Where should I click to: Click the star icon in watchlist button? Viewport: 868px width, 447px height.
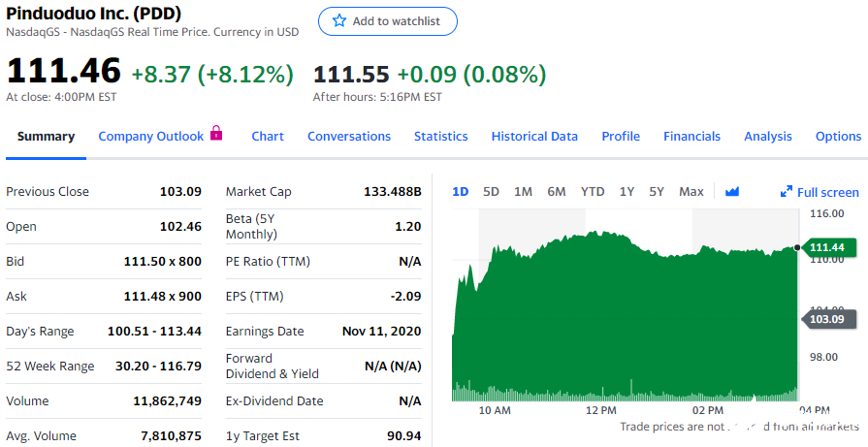point(338,21)
